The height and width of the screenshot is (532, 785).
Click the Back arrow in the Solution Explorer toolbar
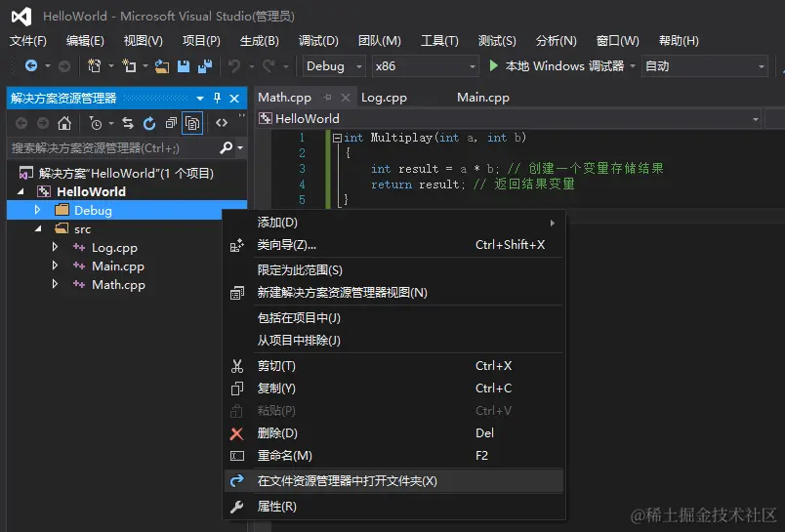21,123
